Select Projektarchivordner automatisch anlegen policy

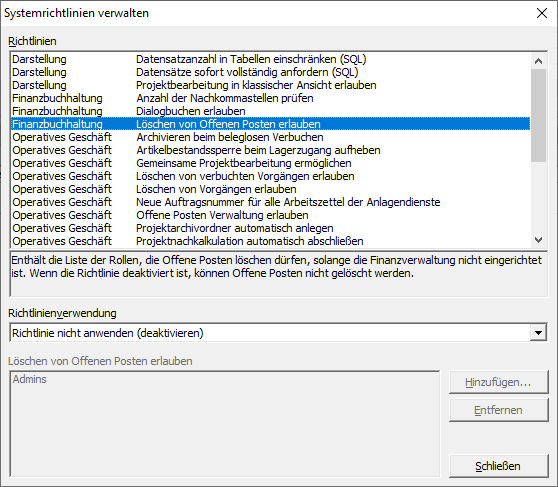270,228
